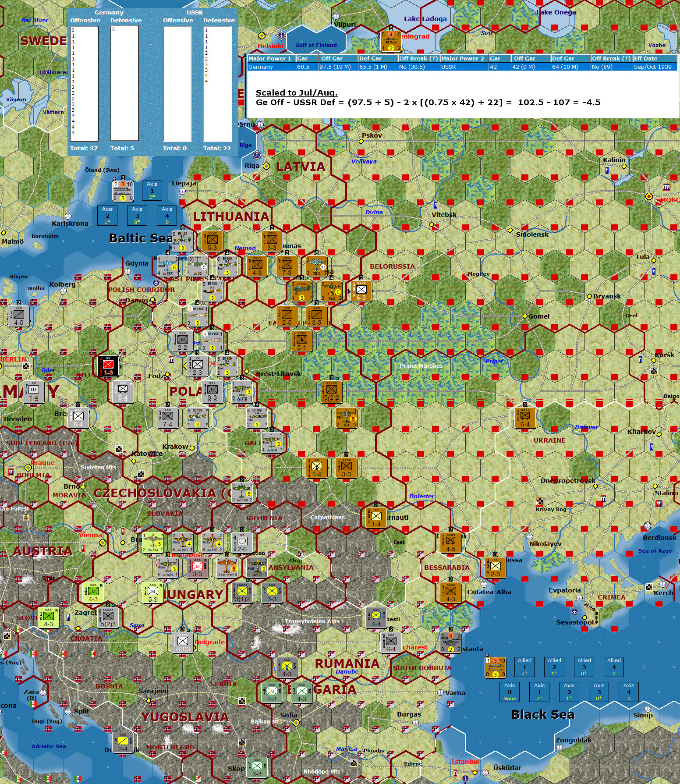Viewport: 680px width, 784px height.
Task: Select the Soviet 1-4 mountain division in Galicia
Action: [317, 468]
